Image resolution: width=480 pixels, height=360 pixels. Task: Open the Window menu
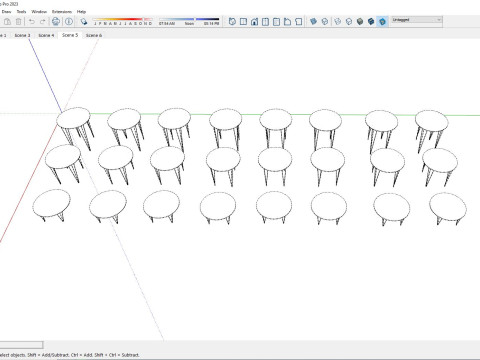tap(39, 12)
